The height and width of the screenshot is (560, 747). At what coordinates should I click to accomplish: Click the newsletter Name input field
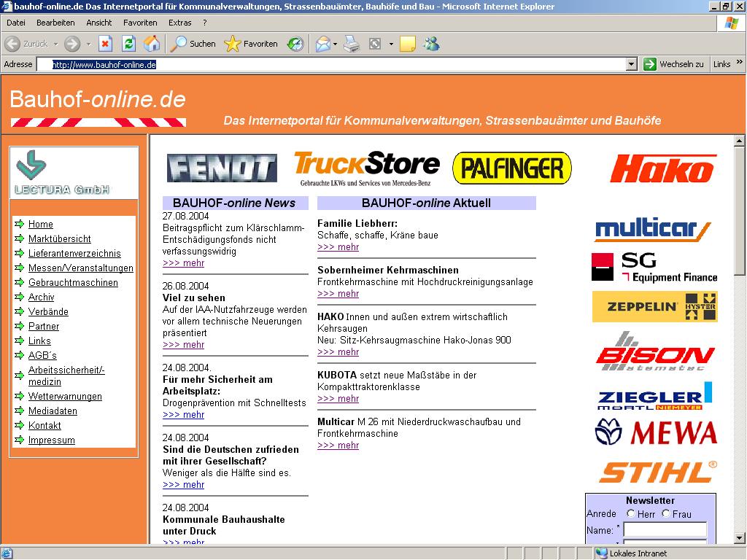[665, 529]
